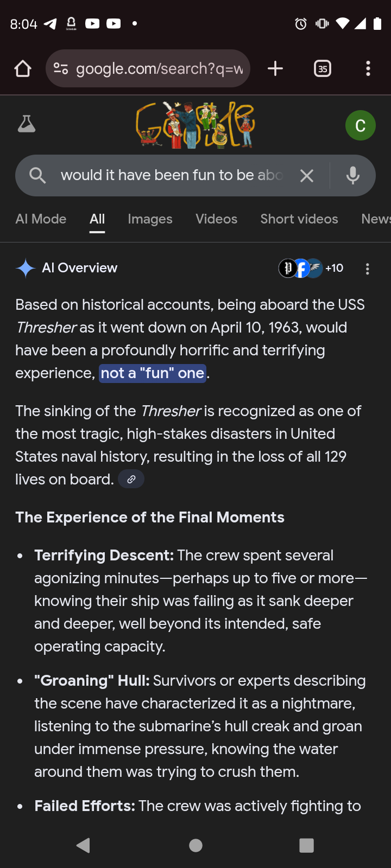Viewport: 391px width, 868px height.
Task: Open site info icon in address bar
Action: [61, 69]
